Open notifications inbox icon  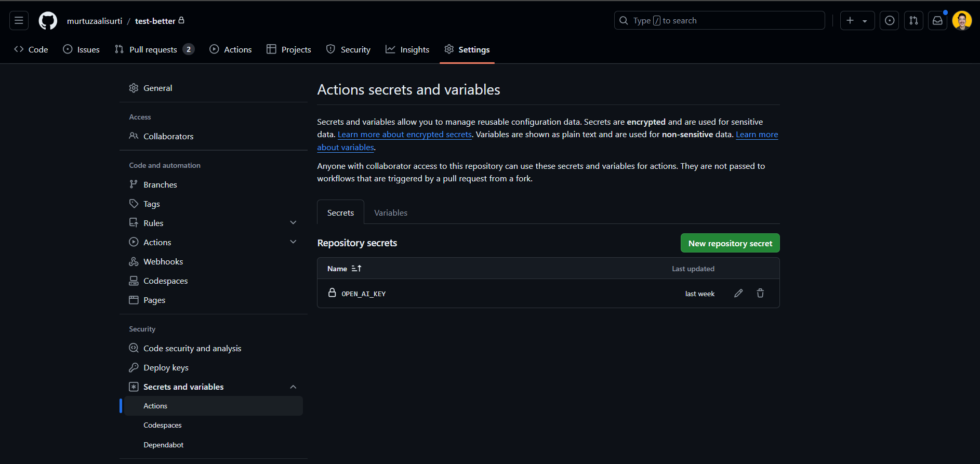pyautogui.click(x=937, y=21)
